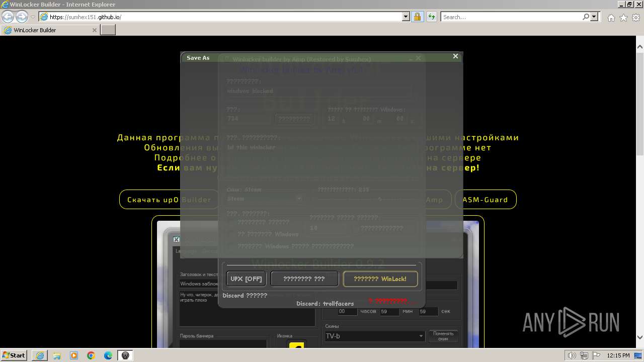Expand the search provider dropdown arrow
This screenshot has height=362, width=644.
coord(594,17)
